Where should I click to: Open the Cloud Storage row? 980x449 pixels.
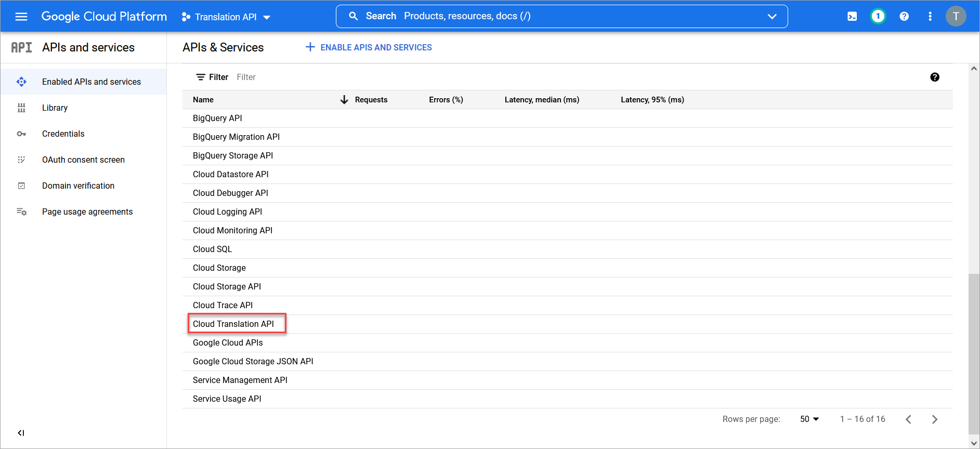coord(568,268)
